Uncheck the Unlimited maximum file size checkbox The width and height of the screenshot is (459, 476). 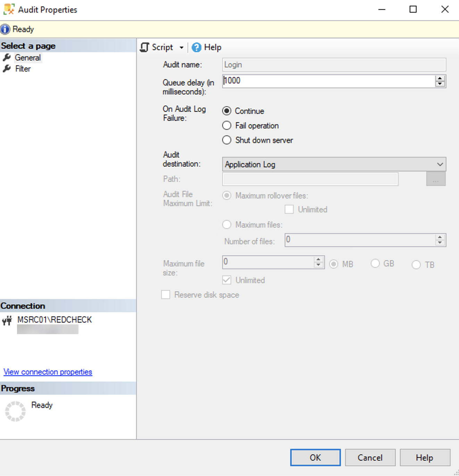227,280
